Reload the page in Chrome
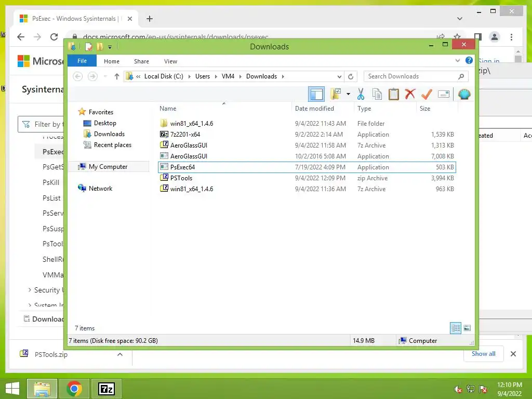Viewport: 532px width, 399px height. [x=54, y=37]
